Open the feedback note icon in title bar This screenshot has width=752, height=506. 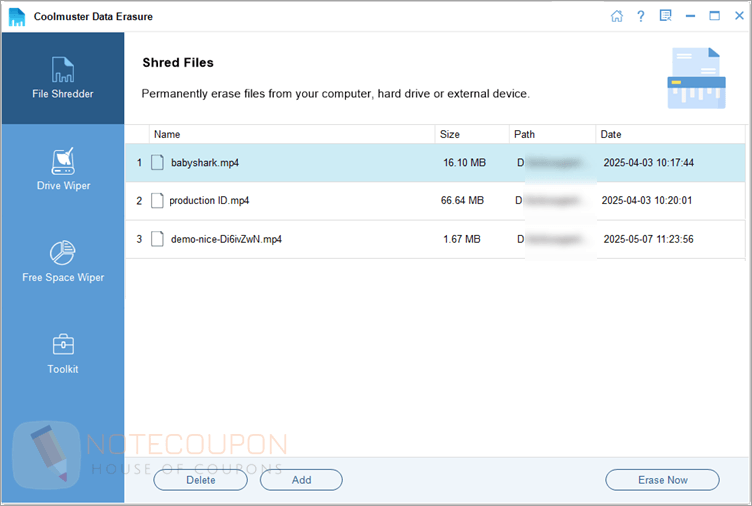coord(665,16)
